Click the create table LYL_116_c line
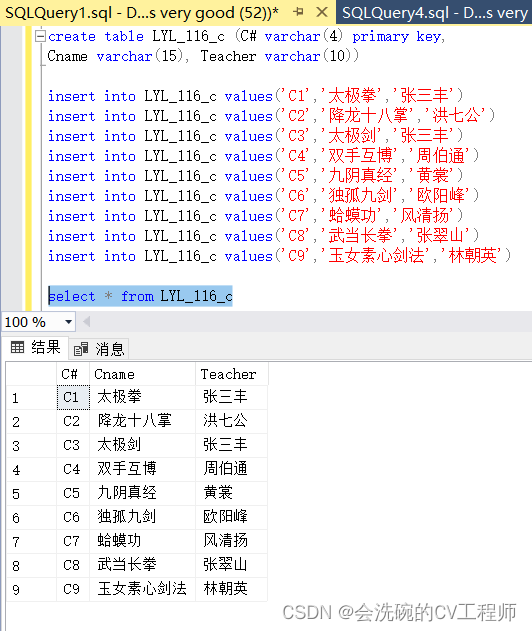 coord(246,37)
